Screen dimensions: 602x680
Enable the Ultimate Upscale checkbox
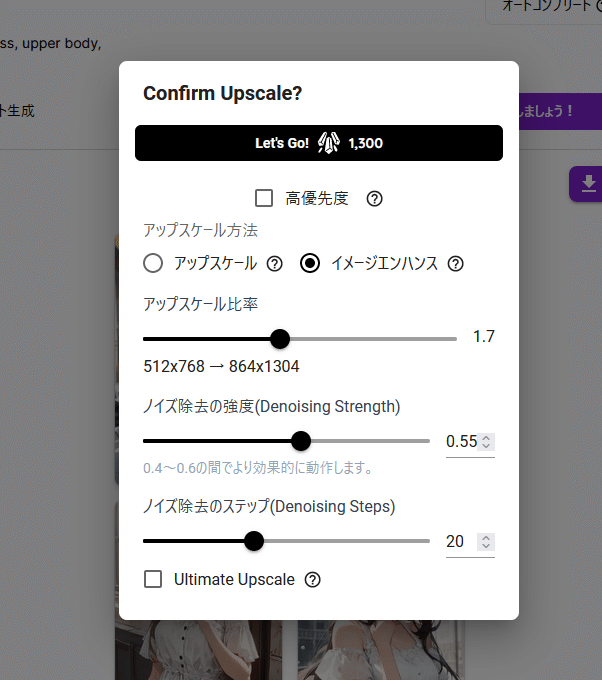[153, 579]
